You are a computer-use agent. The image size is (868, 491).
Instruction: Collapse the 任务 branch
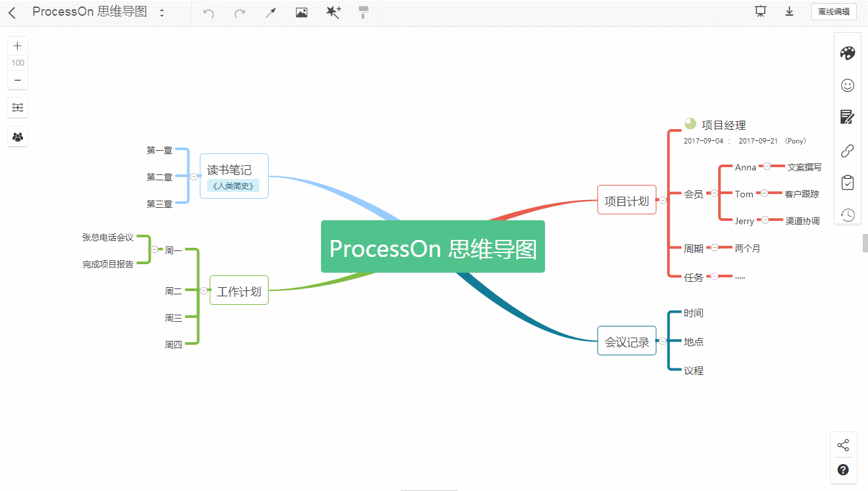[715, 276]
